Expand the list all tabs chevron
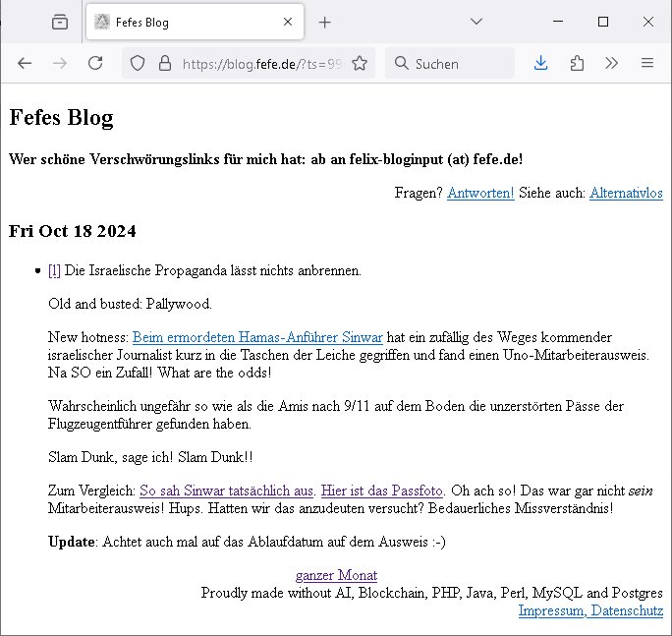The image size is (672, 636). 476,22
